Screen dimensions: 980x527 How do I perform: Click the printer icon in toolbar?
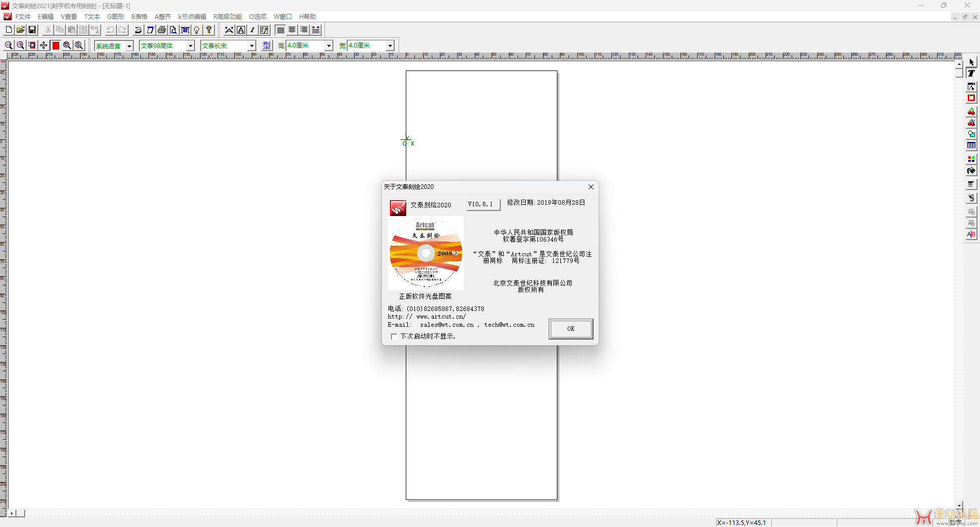point(162,30)
